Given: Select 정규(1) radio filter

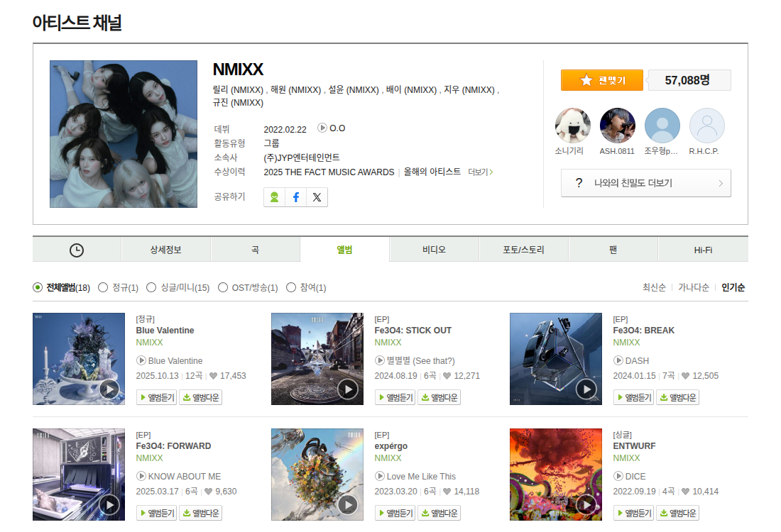Looking at the screenshot, I should (103, 287).
